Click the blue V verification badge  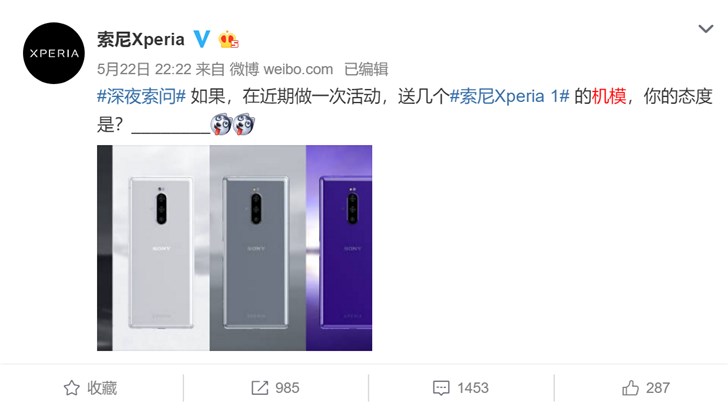click(x=202, y=39)
